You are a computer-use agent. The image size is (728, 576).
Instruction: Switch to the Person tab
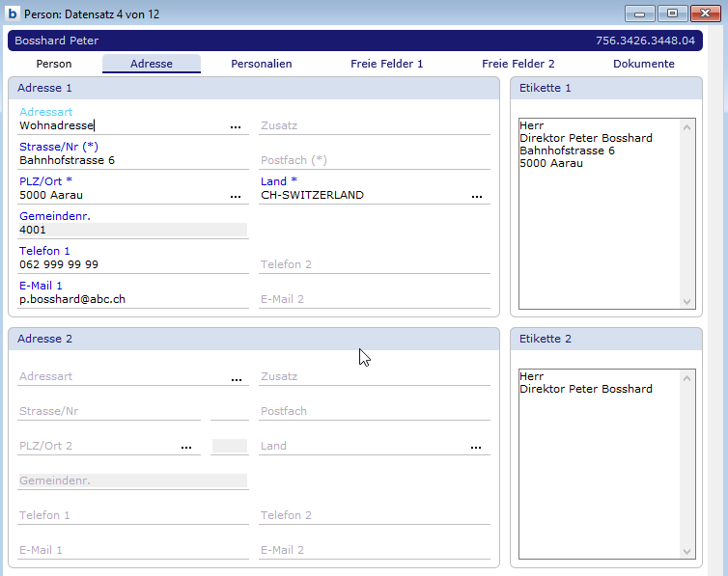54,64
